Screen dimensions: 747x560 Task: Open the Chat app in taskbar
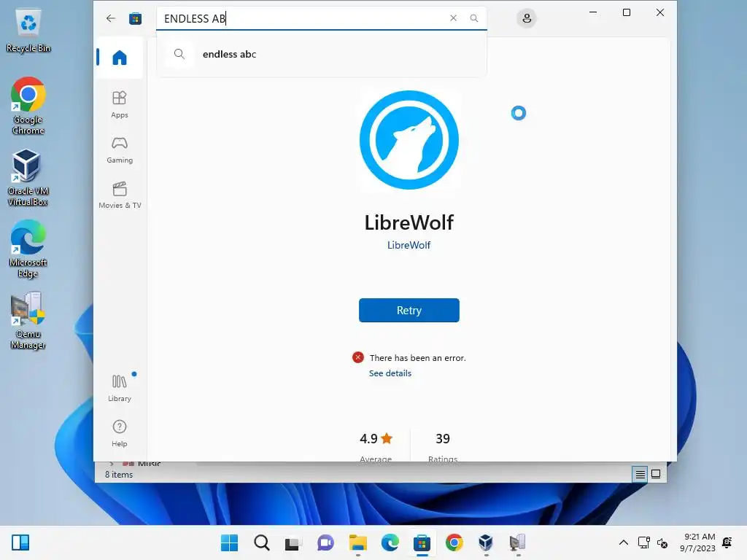click(325, 542)
